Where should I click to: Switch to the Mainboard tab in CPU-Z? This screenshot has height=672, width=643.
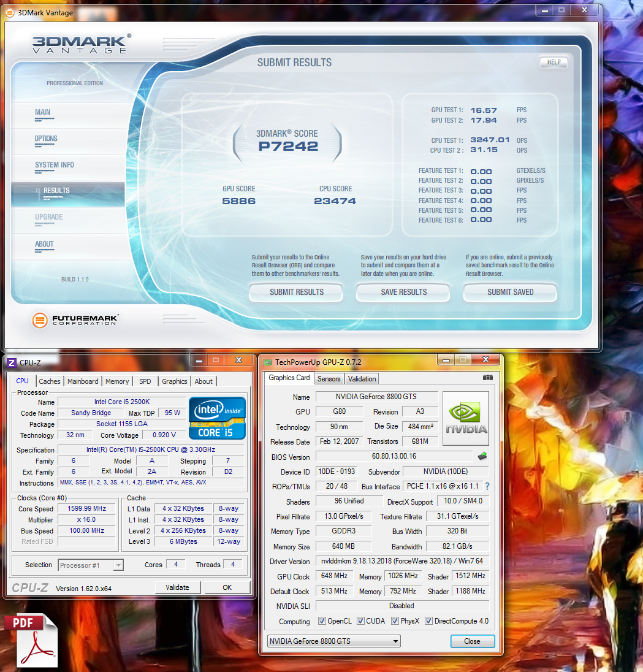pos(83,381)
